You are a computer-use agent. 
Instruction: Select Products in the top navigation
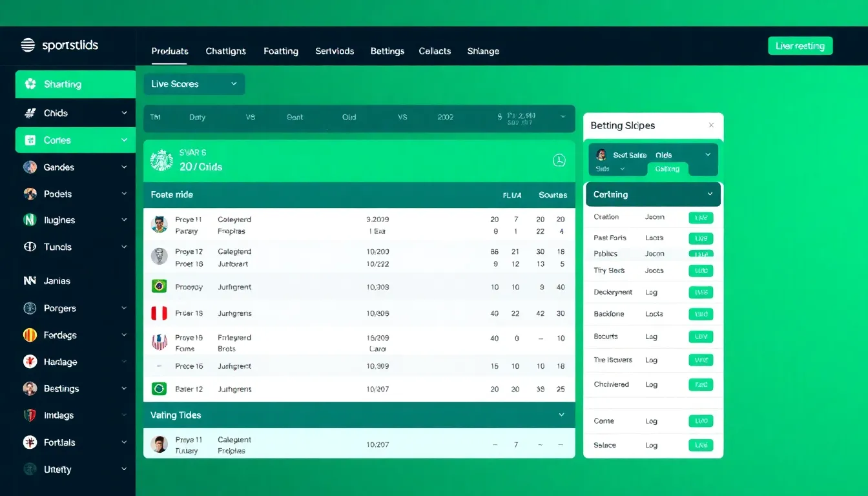coord(170,51)
